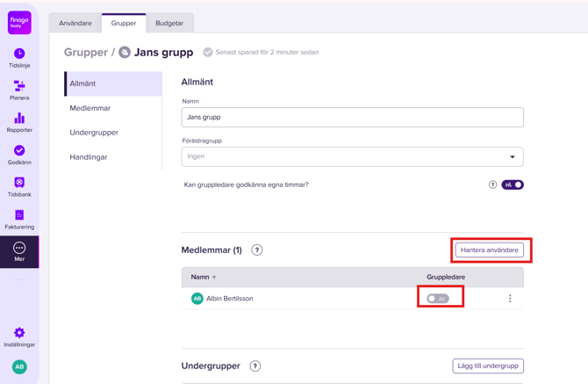The width and height of the screenshot is (588, 384).
Task: Click the help icon next to Medlemmar
Action: (x=257, y=250)
